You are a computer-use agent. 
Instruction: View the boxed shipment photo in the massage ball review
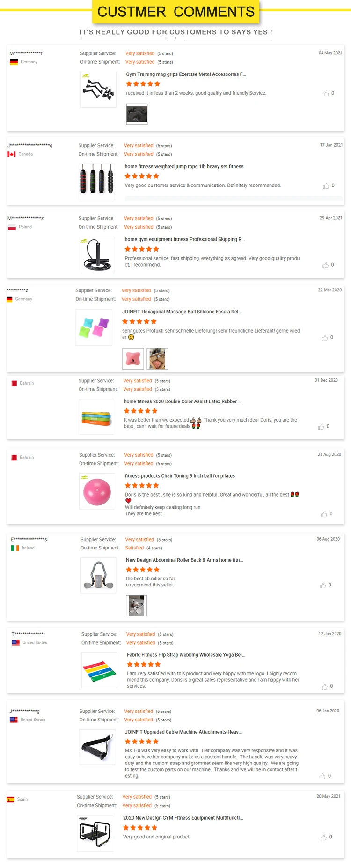tap(157, 359)
